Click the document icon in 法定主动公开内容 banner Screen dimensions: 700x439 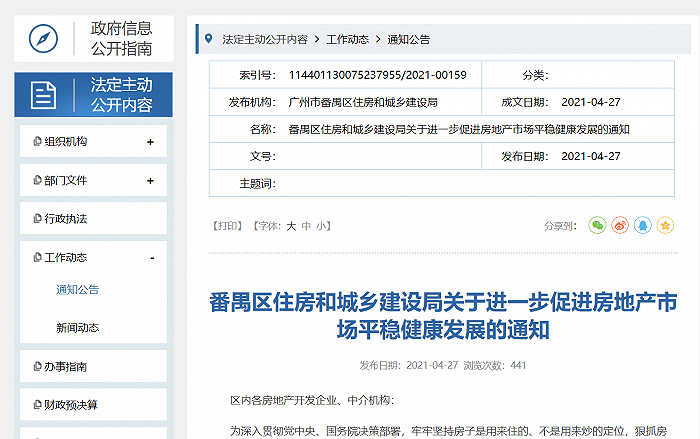point(43,95)
